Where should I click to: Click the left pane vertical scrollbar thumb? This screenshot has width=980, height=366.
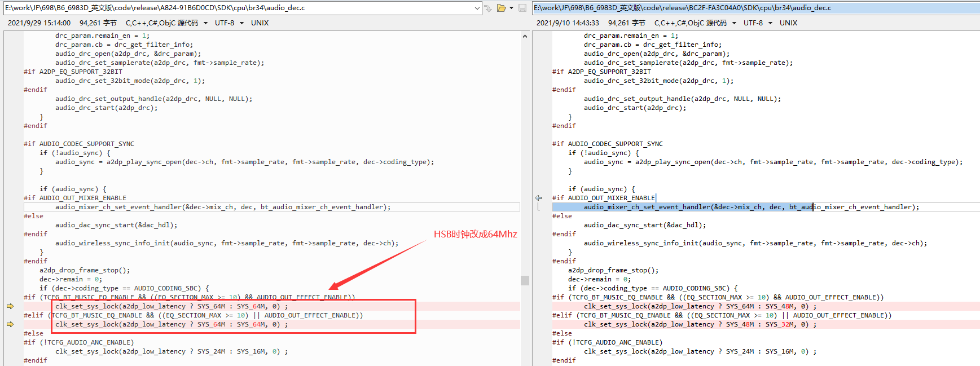525,280
